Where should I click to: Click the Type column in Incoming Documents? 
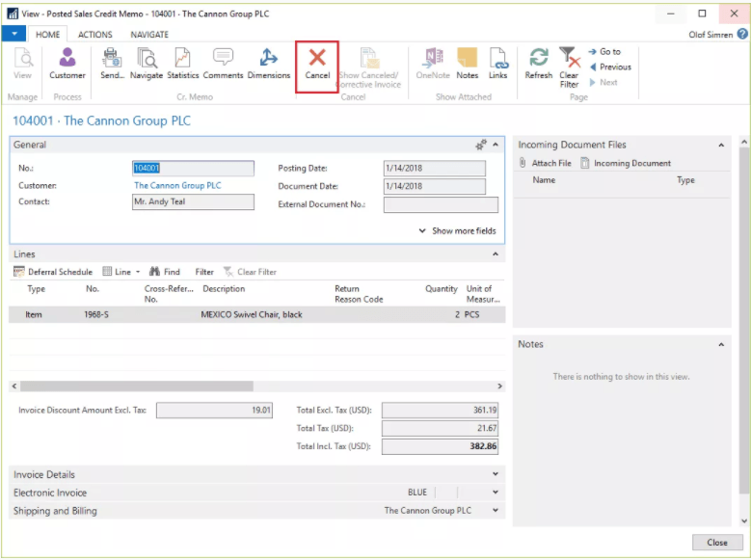click(x=685, y=180)
